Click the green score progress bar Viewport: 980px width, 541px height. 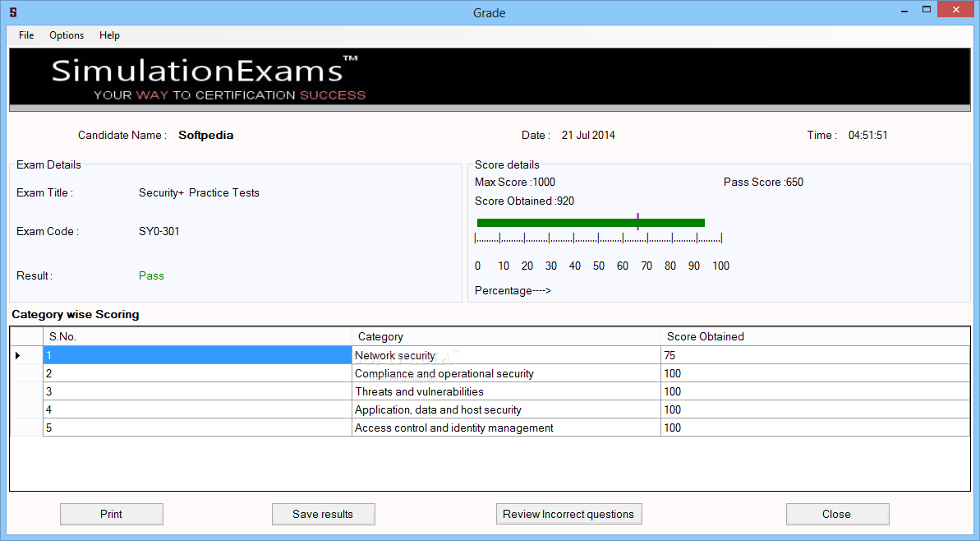pyautogui.click(x=591, y=223)
